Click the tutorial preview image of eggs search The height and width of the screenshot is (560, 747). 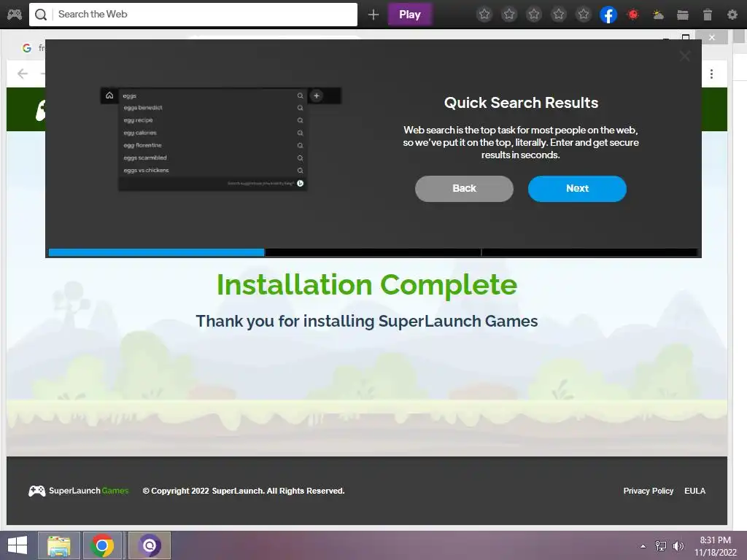pos(220,139)
